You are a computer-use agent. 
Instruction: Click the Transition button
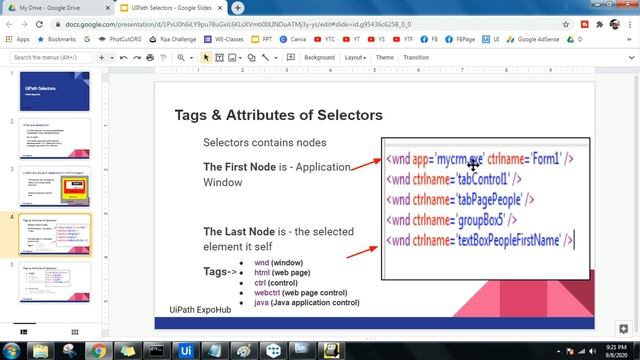[x=416, y=58]
